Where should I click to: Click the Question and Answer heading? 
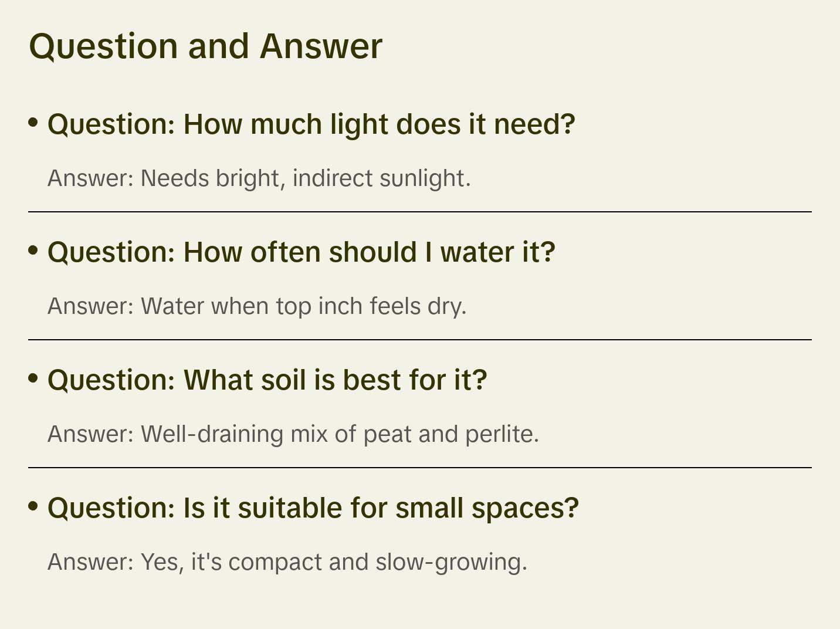tap(205, 46)
